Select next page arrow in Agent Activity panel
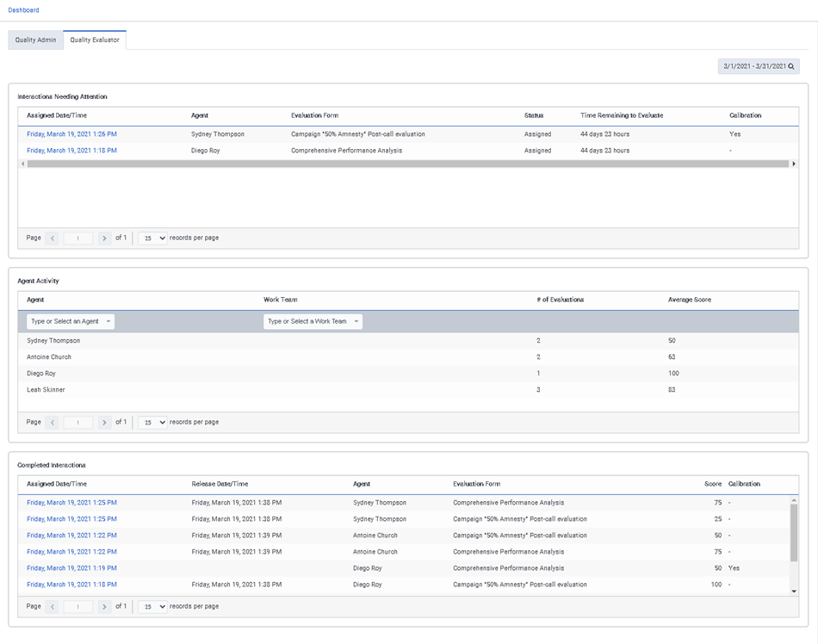Screen dimensions: 818x644 (104, 422)
